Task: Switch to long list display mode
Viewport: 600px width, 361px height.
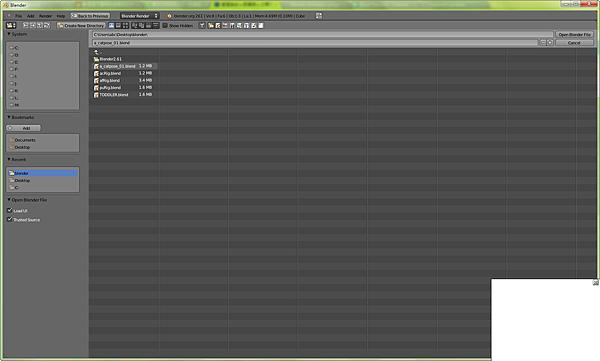Action: point(118,25)
